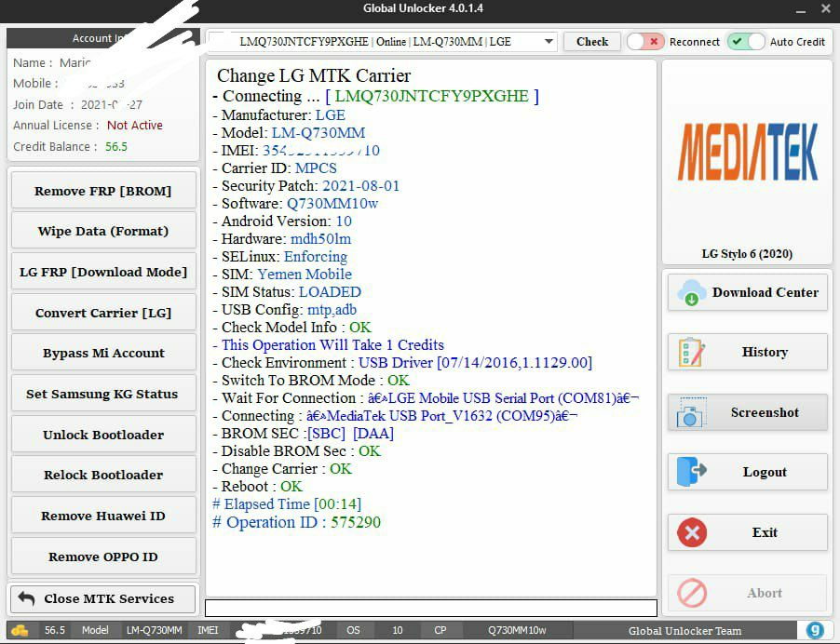Click the History label

coord(765,353)
